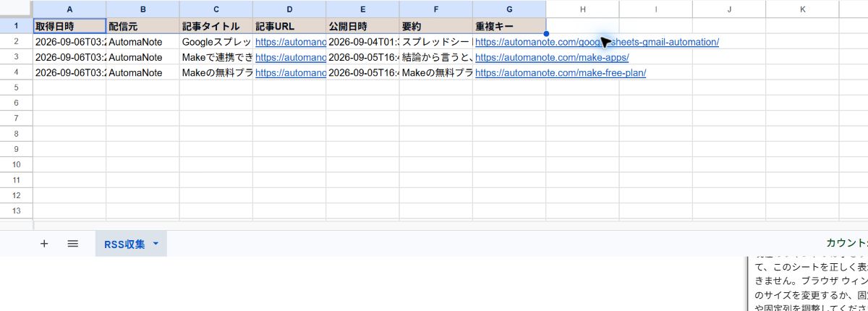Select row 2 header
The width and height of the screenshot is (868, 311).
[x=16, y=41]
